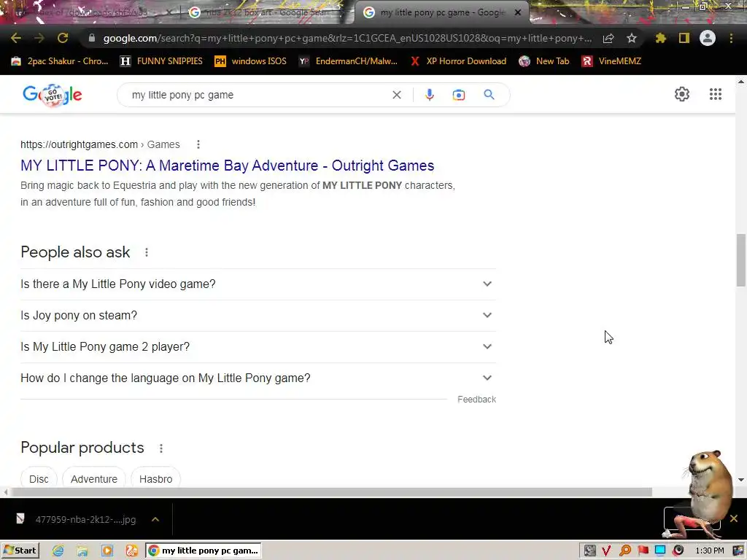
Task: Close the downloads bar
Action: point(734,518)
